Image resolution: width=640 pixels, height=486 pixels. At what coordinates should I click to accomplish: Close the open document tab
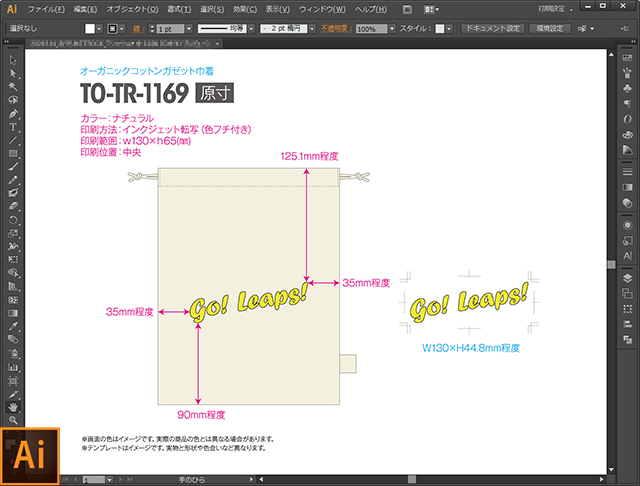(218, 43)
